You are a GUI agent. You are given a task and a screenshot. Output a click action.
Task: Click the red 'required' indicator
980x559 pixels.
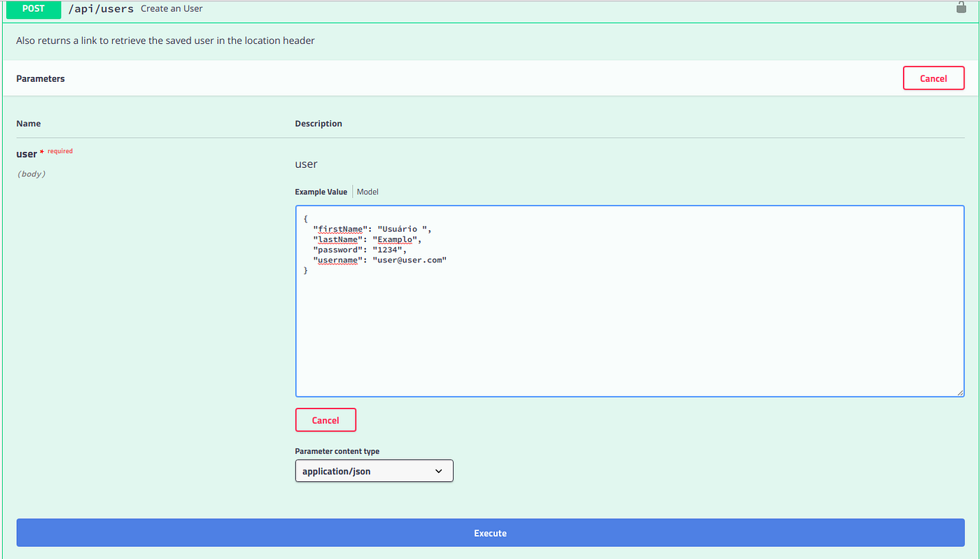pos(59,150)
